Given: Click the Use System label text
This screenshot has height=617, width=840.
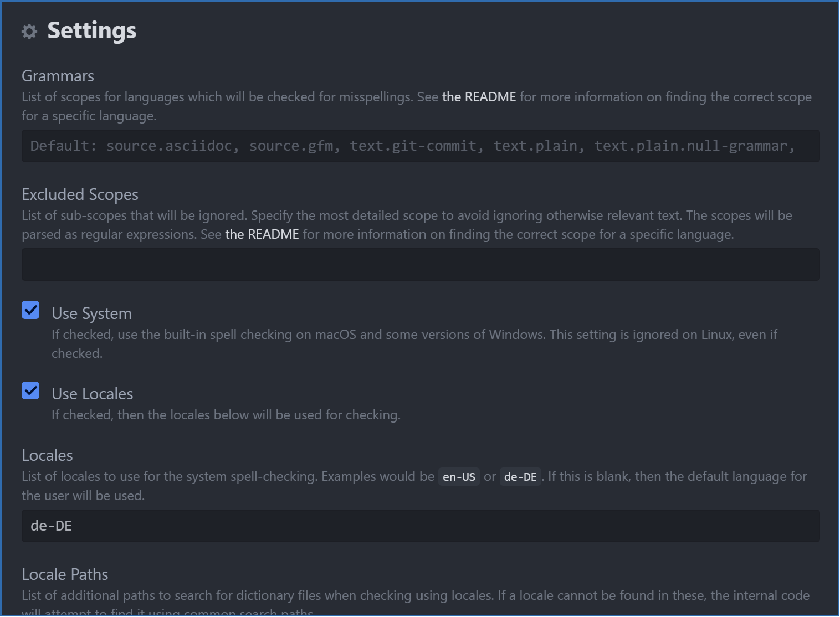Looking at the screenshot, I should (x=91, y=313).
